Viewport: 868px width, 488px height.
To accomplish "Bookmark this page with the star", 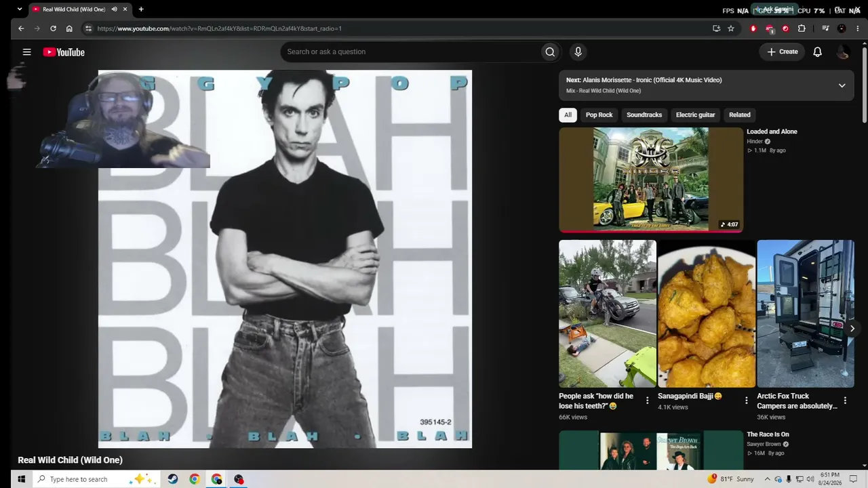I will point(731,28).
